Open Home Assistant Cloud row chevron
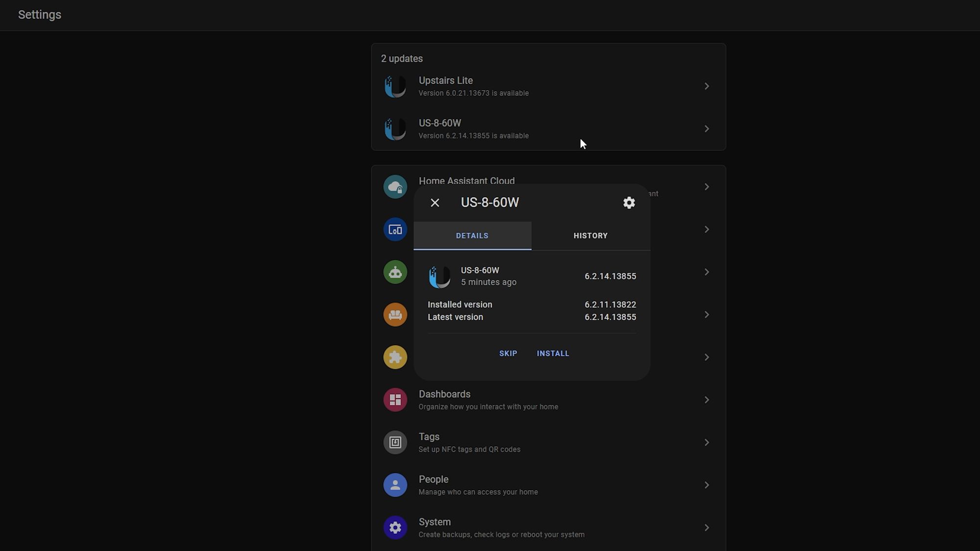The height and width of the screenshot is (551, 980). point(707,187)
